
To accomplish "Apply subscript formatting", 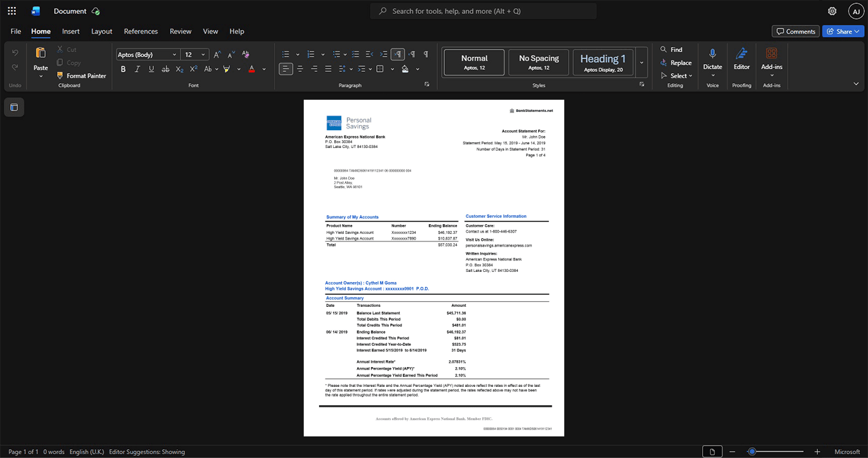I will click(180, 69).
